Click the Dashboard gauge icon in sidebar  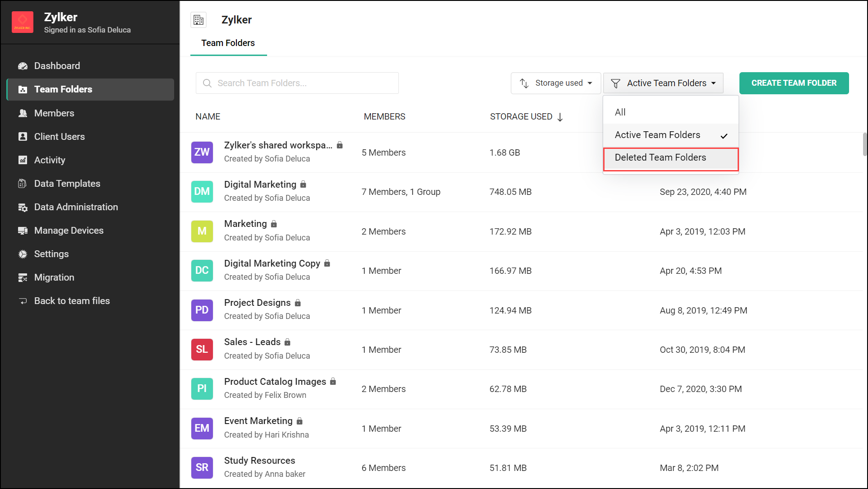click(x=23, y=66)
